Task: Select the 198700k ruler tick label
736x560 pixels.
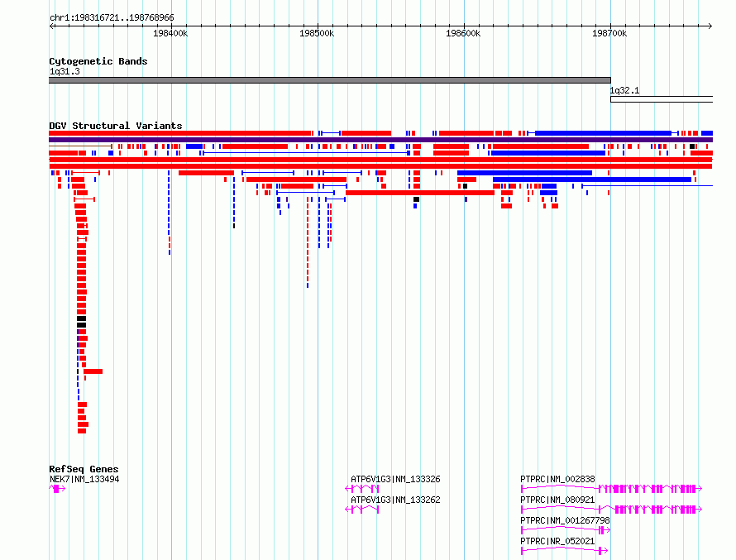Action: 609,33
